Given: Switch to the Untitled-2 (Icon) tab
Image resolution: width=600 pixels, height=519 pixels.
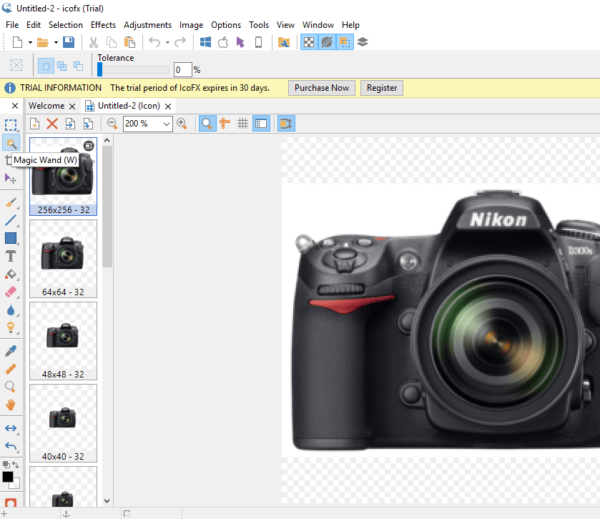Looking at the screenshot, I should pos(129,106).
